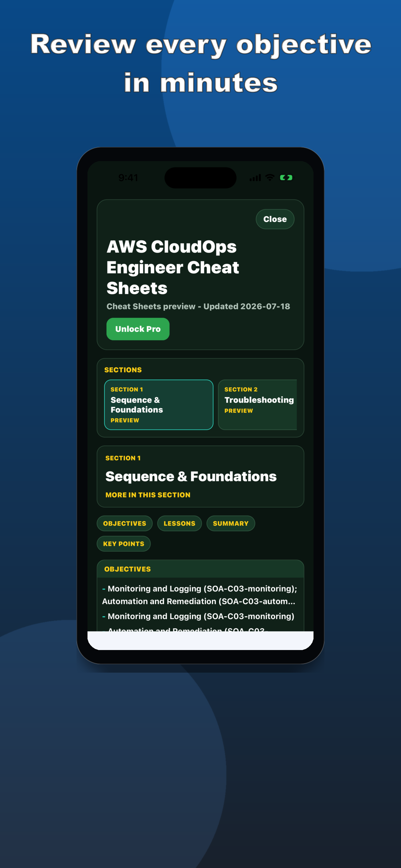The image size is (401, 868).
Task: Tap the OBJECTIVES panel header
Action: click(200, 569)
